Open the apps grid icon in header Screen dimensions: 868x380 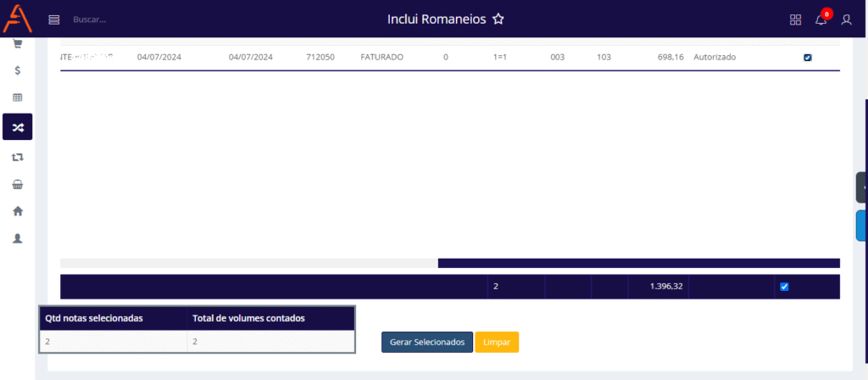795,20
